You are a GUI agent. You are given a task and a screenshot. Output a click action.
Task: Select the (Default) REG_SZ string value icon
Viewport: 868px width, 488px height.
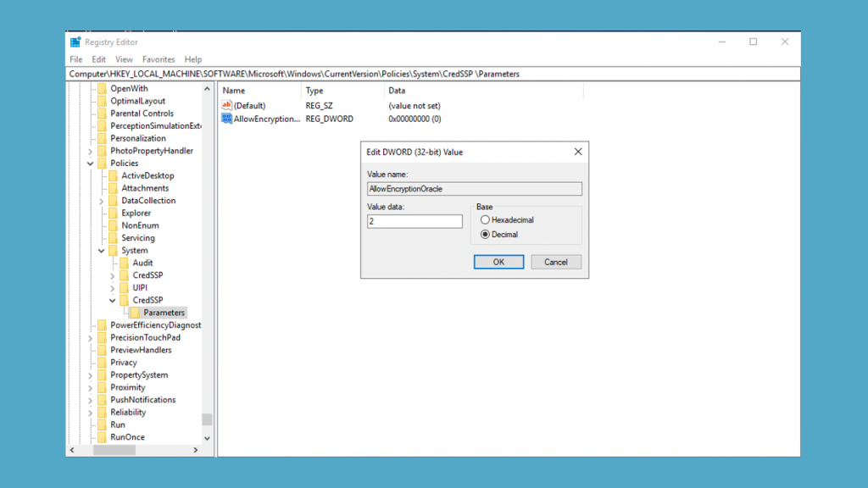226,105
